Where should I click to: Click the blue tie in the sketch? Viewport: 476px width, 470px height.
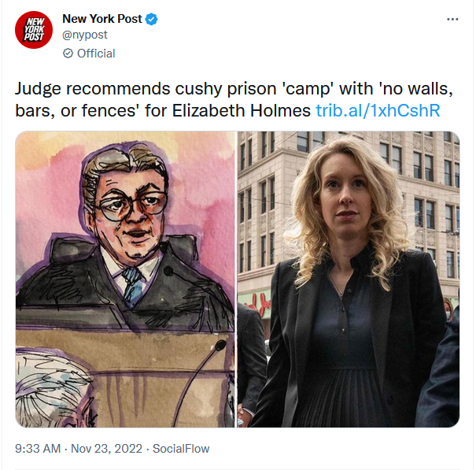click(x=133, y=285)
